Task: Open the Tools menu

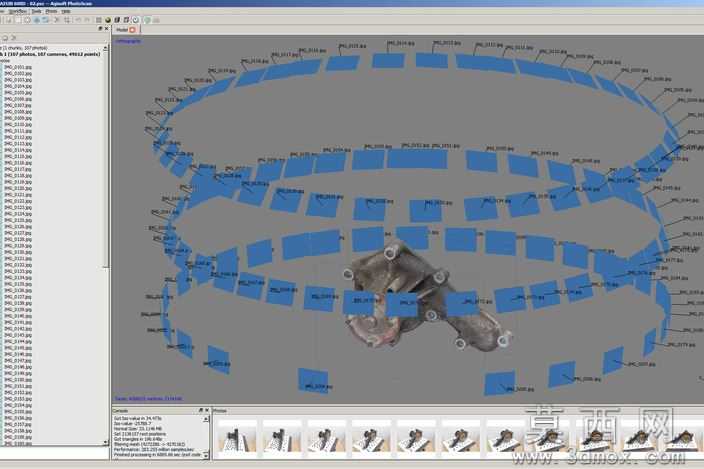Action: click(x=37, y=11)
